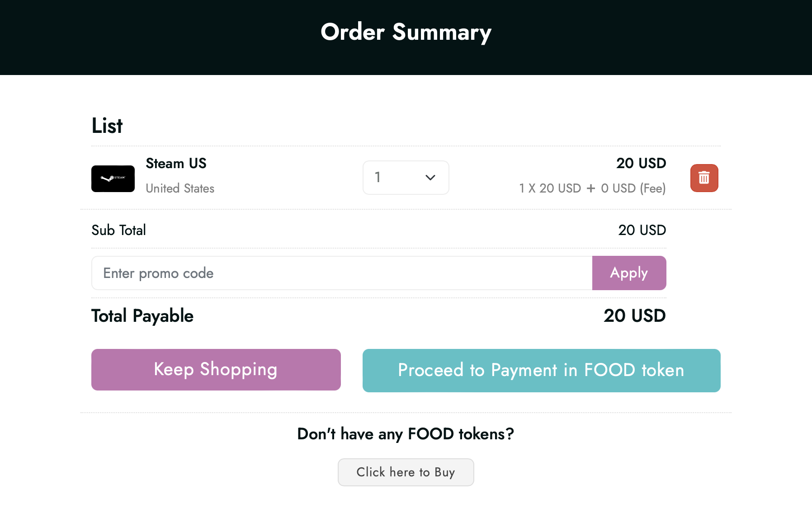Click the List section heading
812x527 pixels.
107,126
